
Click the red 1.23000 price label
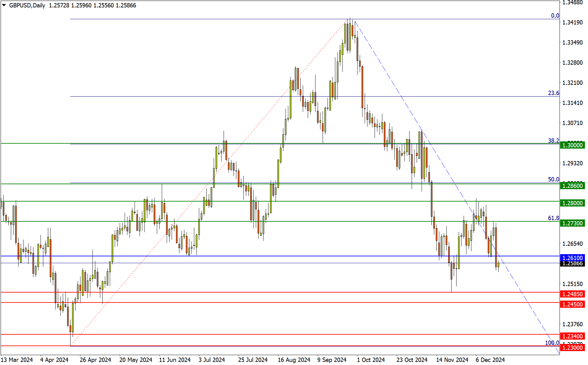click(x=572, y=348)
